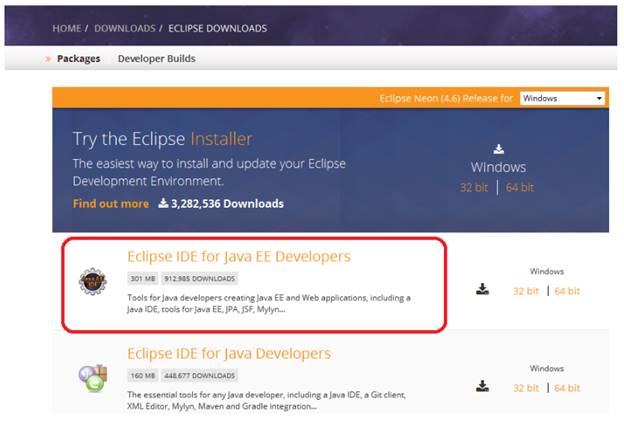Click the Java EE package logo icon
The height and width of the screenshot is (428, 624).
(94, 283)
